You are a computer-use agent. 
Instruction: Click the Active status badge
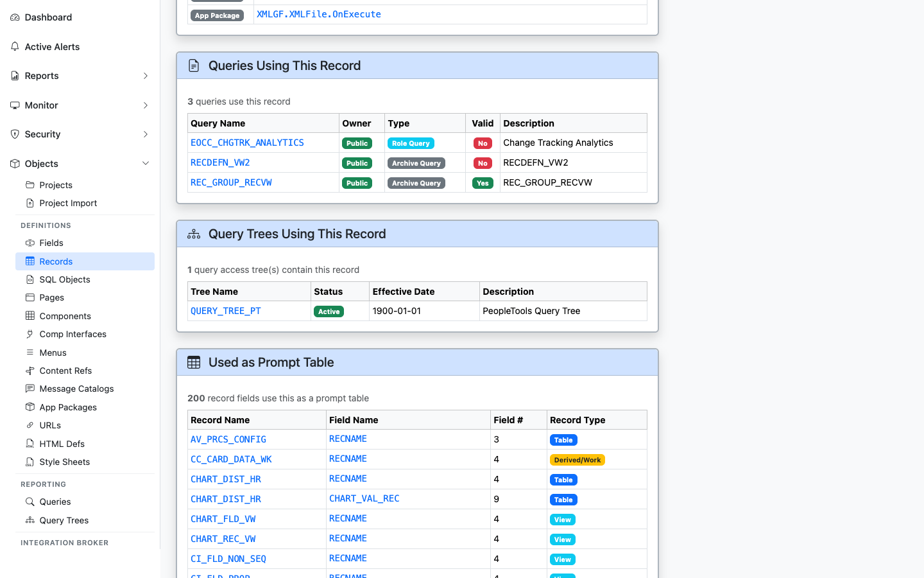(329, 311)
